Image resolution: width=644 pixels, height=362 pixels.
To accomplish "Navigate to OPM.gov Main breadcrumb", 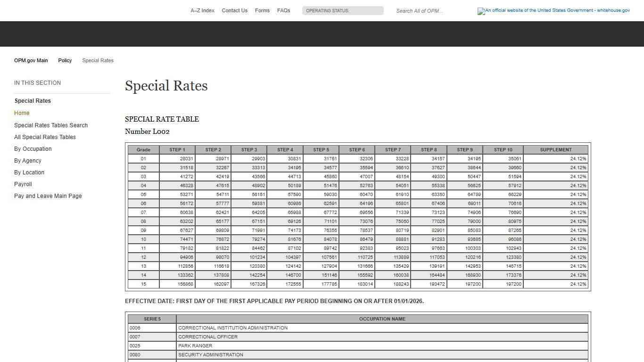I will pos(31,60).
